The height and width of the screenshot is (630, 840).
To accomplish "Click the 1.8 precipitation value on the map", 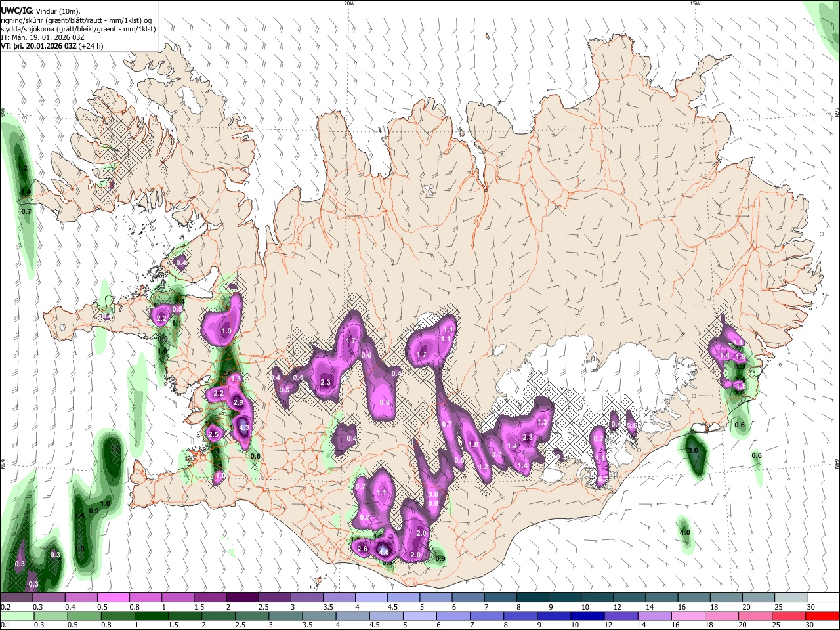I will [473, 444].
